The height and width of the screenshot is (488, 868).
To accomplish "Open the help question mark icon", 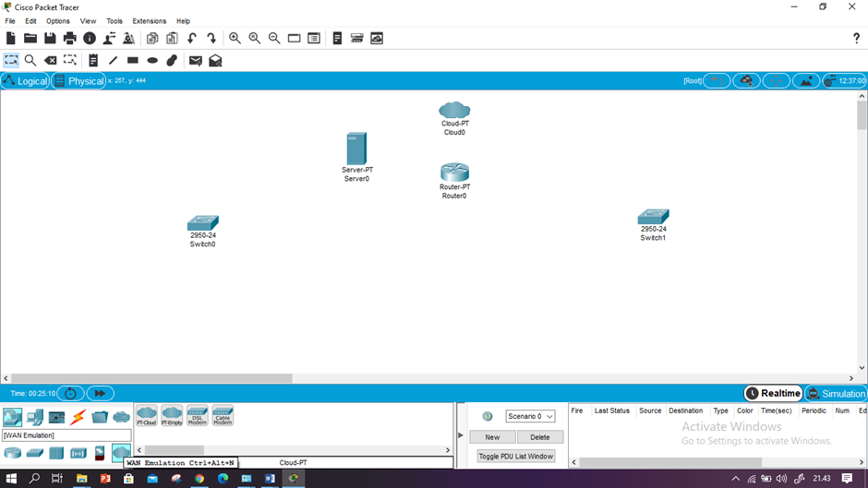I will point(856,38).
